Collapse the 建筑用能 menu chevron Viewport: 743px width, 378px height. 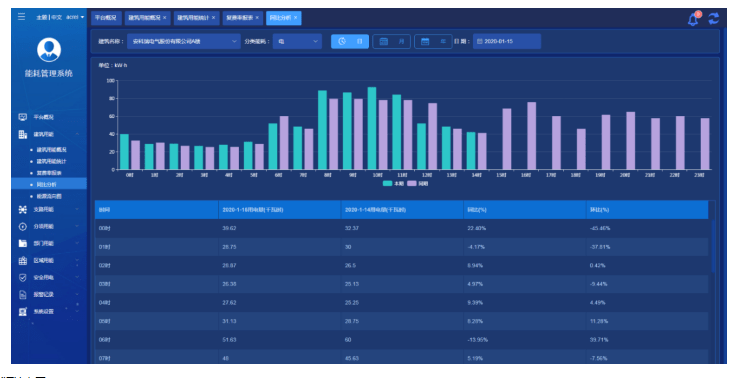click(77, 135)
